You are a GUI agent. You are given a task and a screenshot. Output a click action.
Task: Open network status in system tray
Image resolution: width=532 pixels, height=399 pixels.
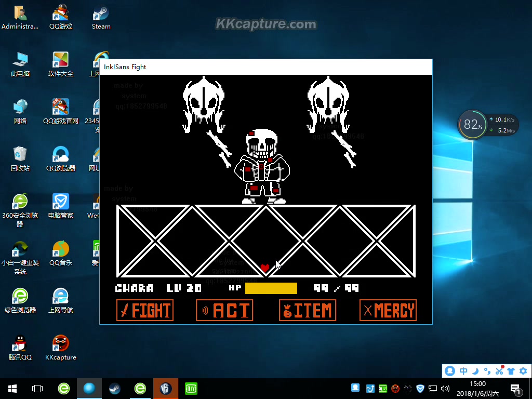pos(433,389)
